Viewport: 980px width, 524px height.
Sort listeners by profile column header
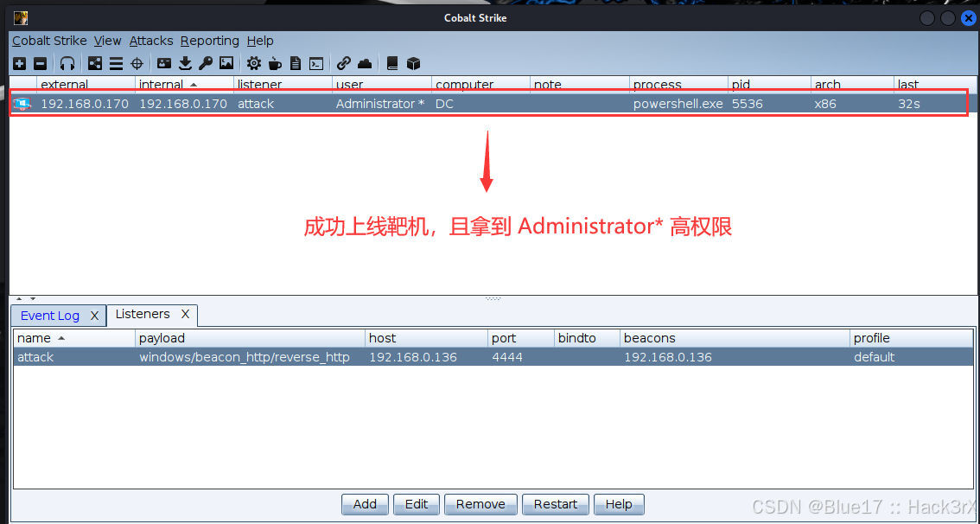click(912, 338)
